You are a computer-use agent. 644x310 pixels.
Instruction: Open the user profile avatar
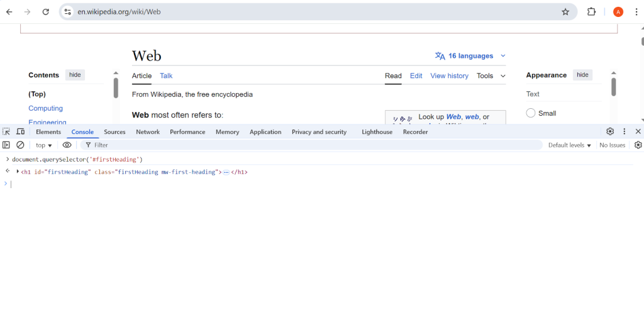tap(618, 12)
